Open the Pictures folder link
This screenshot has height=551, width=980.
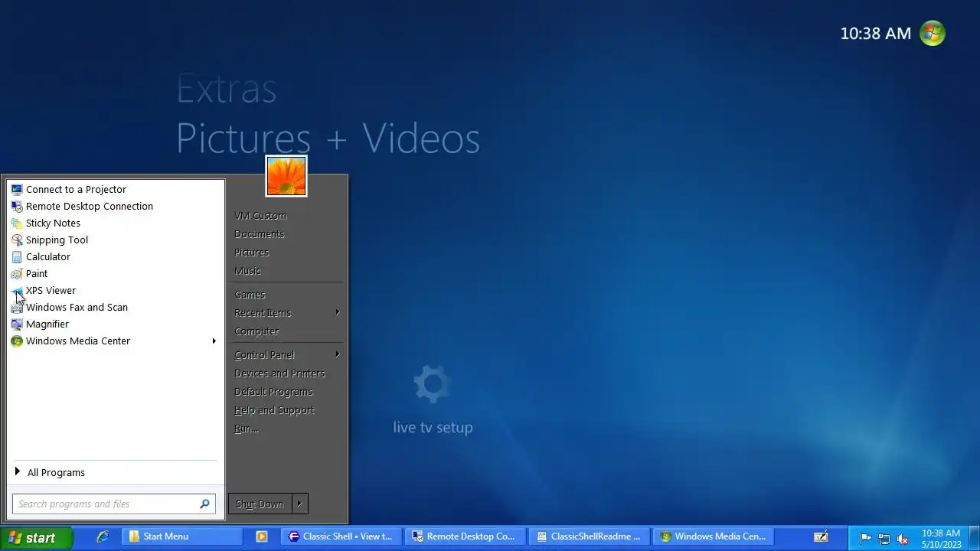click(x=251, y=253)
